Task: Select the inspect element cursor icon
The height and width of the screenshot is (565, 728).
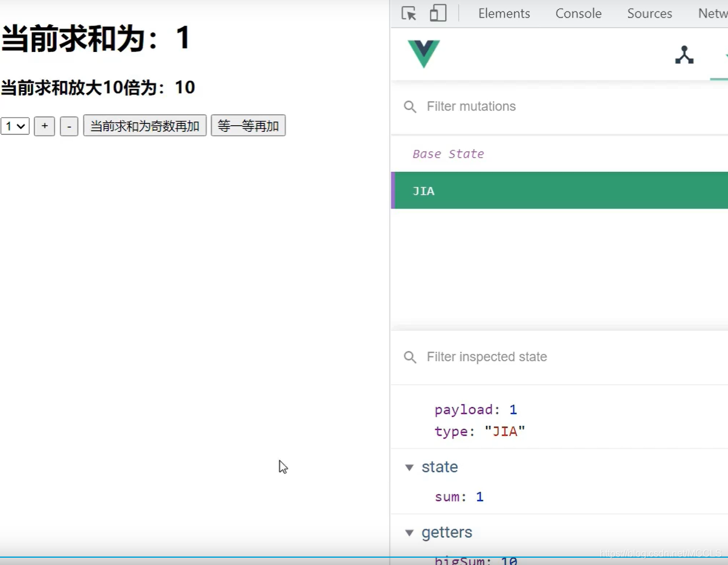Action: pyautogui.click(x=408, y=13)
